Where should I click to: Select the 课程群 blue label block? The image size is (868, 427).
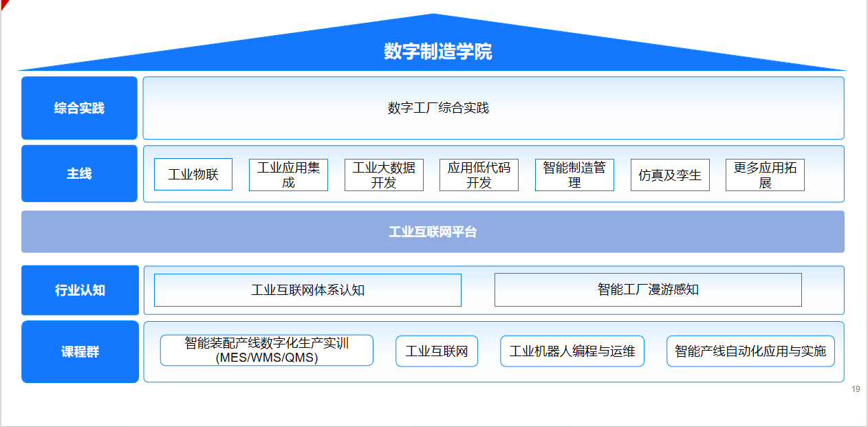click(x=80, y=351)
